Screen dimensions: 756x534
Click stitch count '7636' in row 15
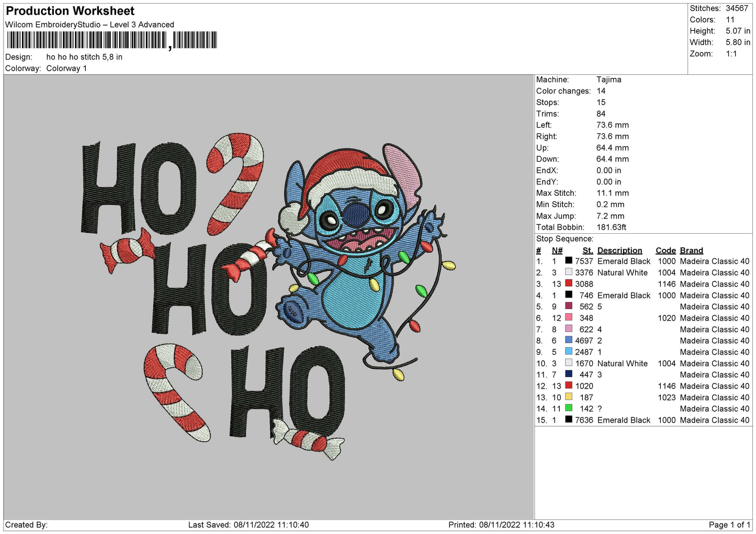[584, 421]
